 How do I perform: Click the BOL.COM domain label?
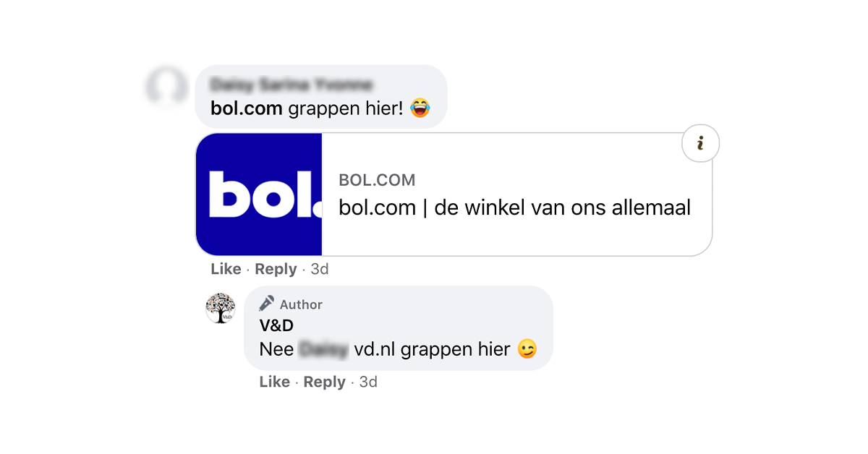point(377,180)
